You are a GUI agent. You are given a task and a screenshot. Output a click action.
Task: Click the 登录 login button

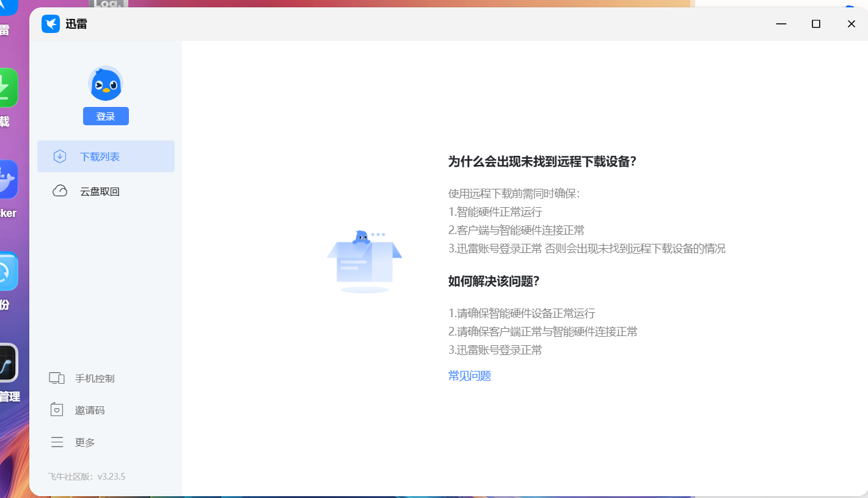[x=106, y=116]
